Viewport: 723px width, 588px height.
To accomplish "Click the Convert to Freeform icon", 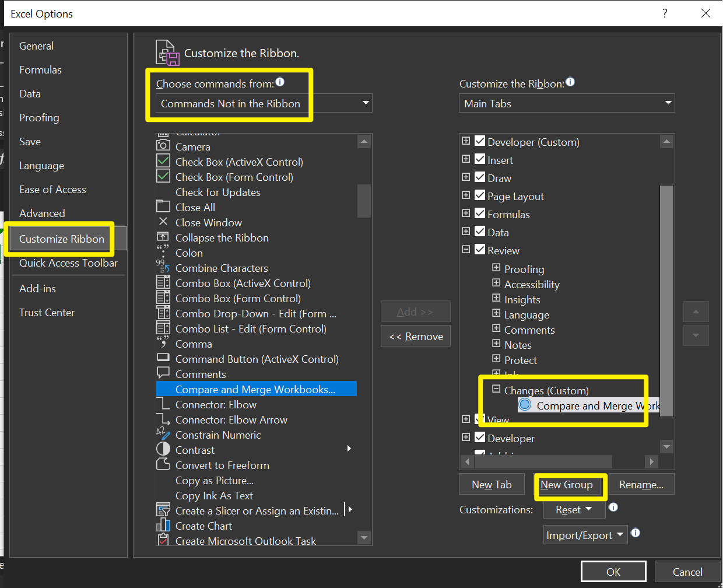I will [x=163, y=465].
